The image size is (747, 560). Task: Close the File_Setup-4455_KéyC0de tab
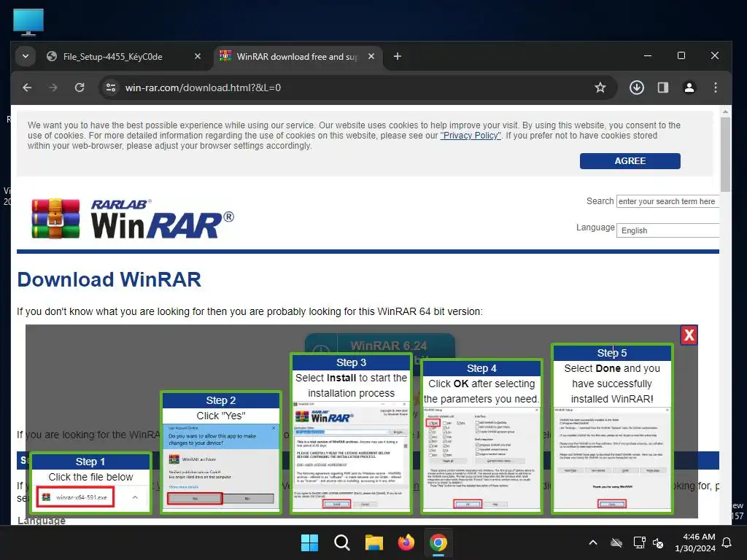(x=197, y=56)
